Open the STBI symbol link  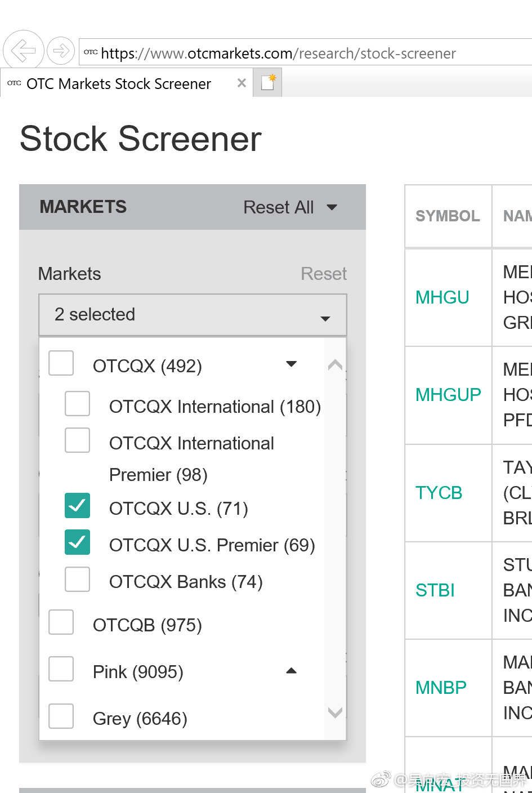point(435,590)
